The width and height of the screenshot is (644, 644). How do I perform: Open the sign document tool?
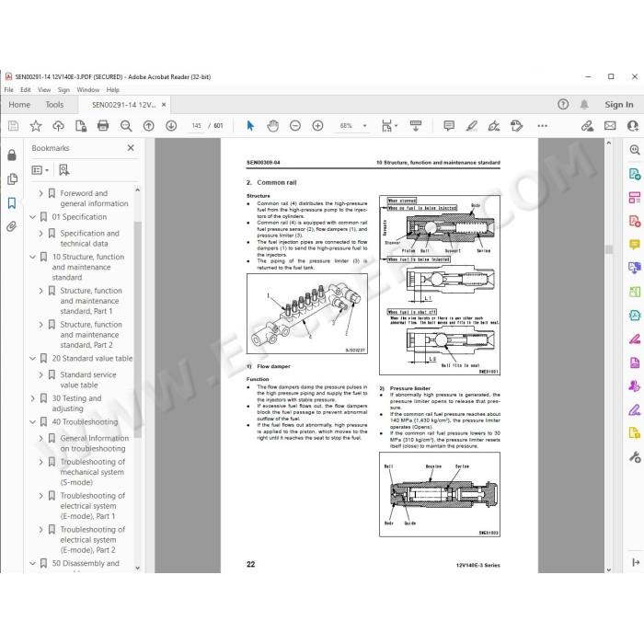494,126
